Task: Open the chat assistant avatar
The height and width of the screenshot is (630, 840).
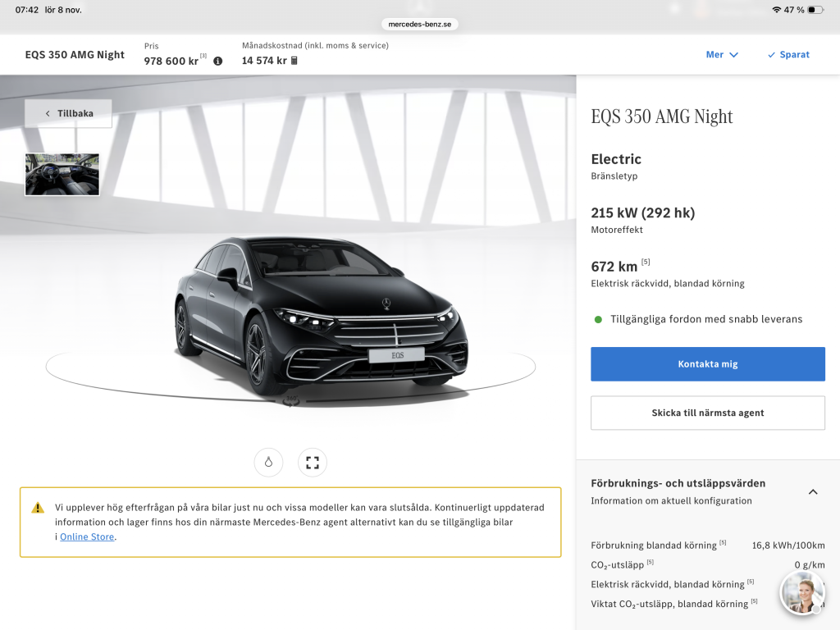Action: point(801,593)
